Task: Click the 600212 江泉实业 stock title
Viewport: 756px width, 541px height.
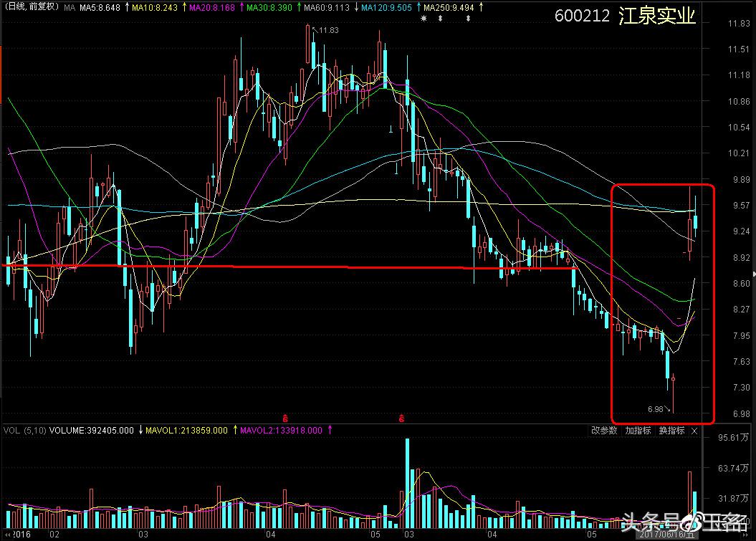Action: pos(625,16)
